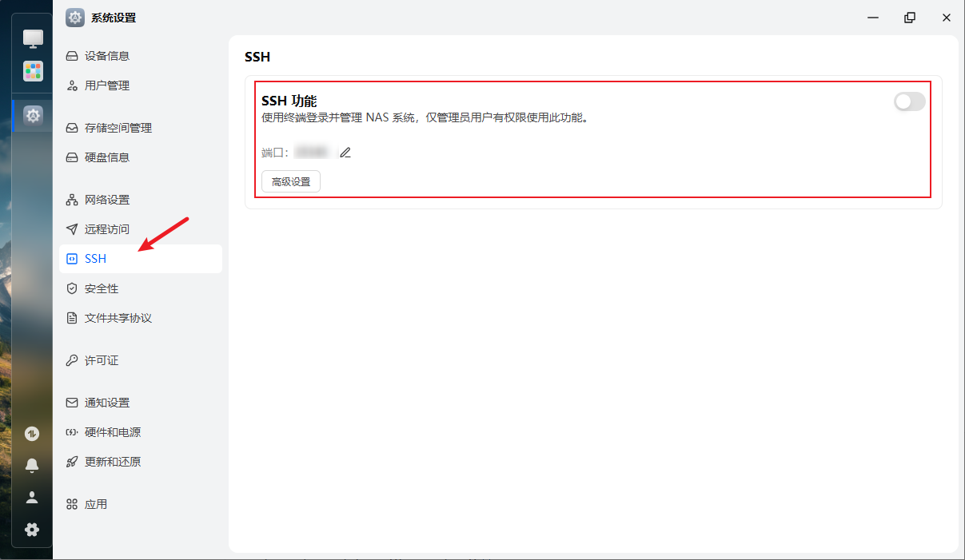The width and height of the screenshot is (965, 560).
Task: Maximize the 系统设置 window
Action: click(x=910, y=18)
